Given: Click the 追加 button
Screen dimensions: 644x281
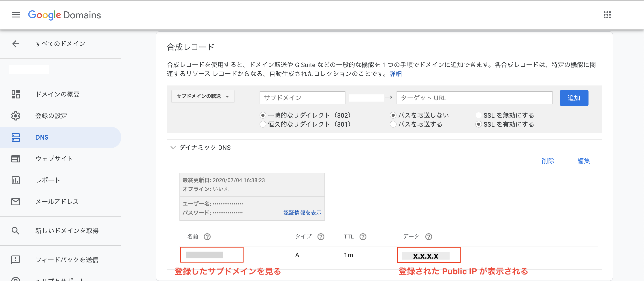Looking at the screenshot, I should [x=574, y=98].
